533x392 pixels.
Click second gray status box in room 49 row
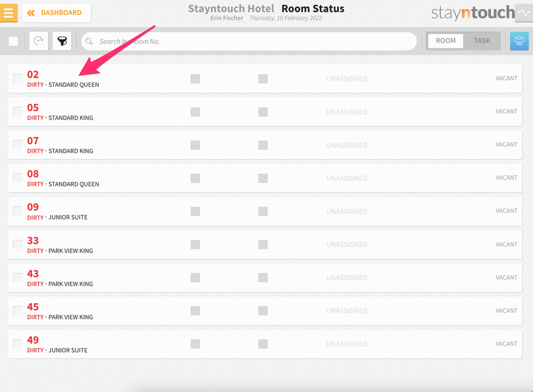[263, 344]
